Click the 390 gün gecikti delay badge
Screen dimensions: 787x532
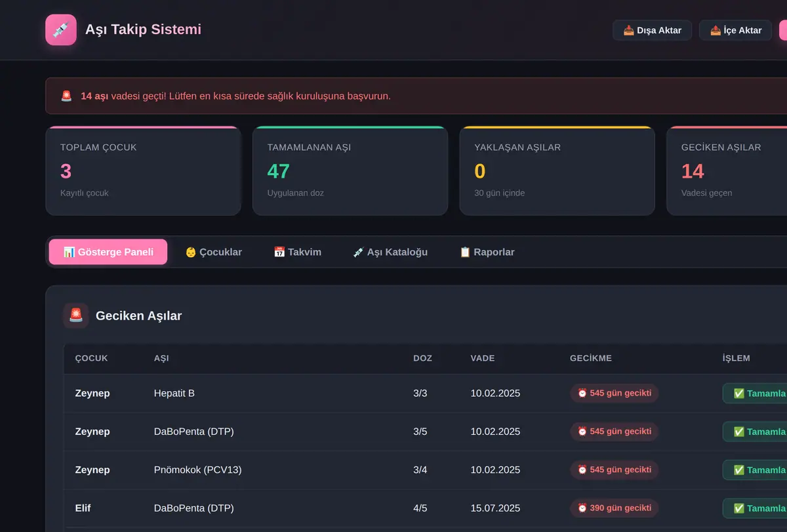tap(615, 508)
